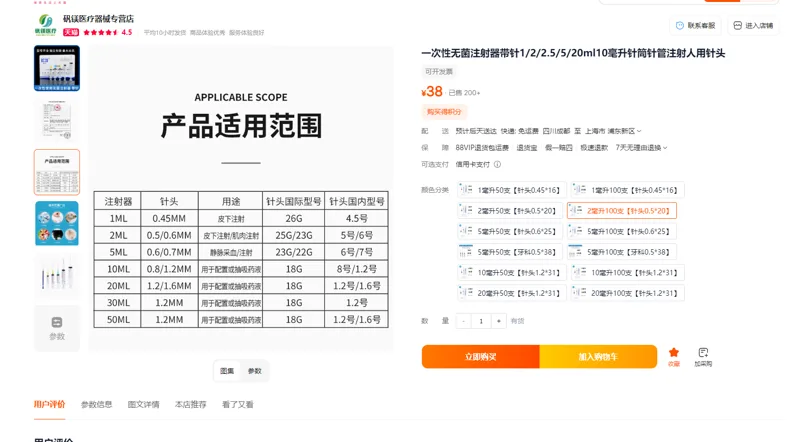Click the 参数 icon below thumbnails
This screenshot has height=442, width=800.
[57, 328]
